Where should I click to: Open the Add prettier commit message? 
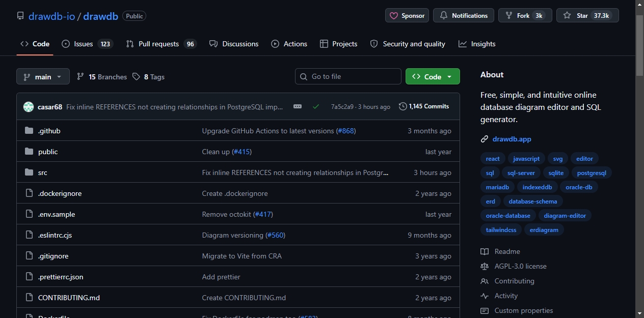pyautogui.click(x=221, y=277)
